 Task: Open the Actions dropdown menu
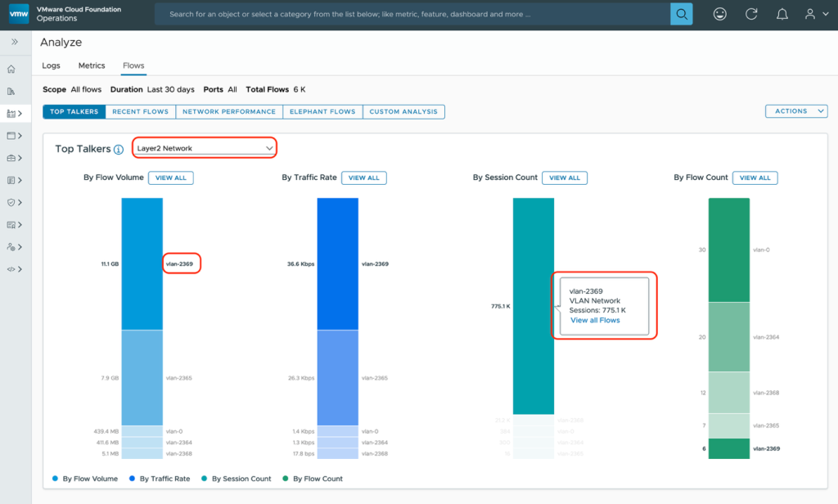[795, 111]
